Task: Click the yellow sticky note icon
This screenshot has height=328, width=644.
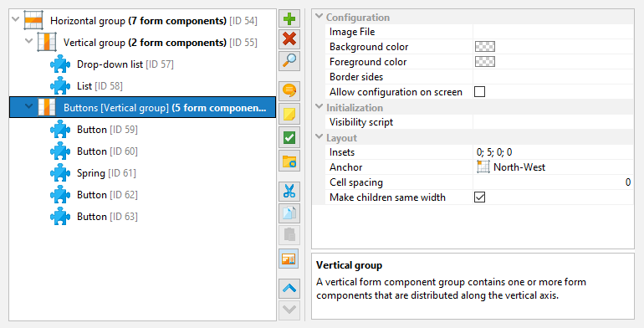Action: (289, 115)
